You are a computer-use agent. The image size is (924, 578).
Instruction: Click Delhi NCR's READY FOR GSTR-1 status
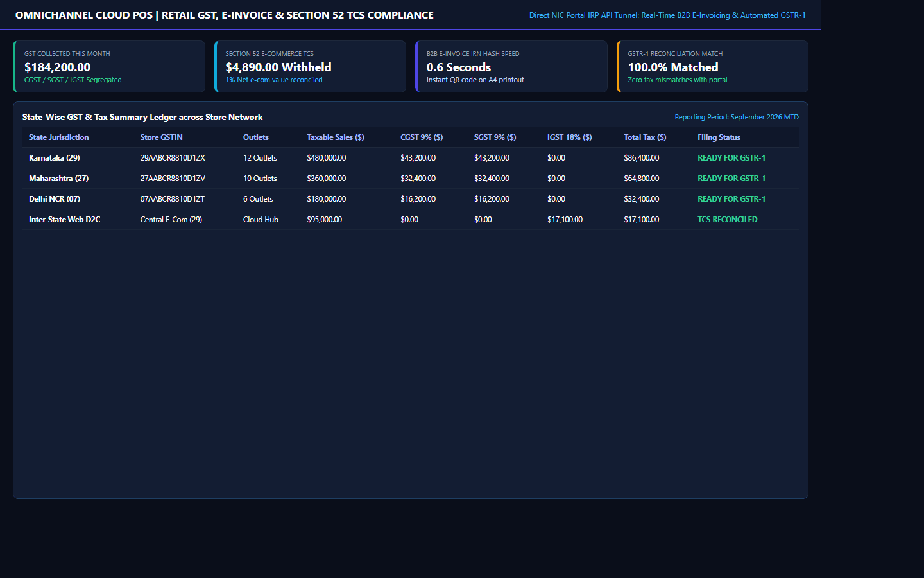[732, 199]
